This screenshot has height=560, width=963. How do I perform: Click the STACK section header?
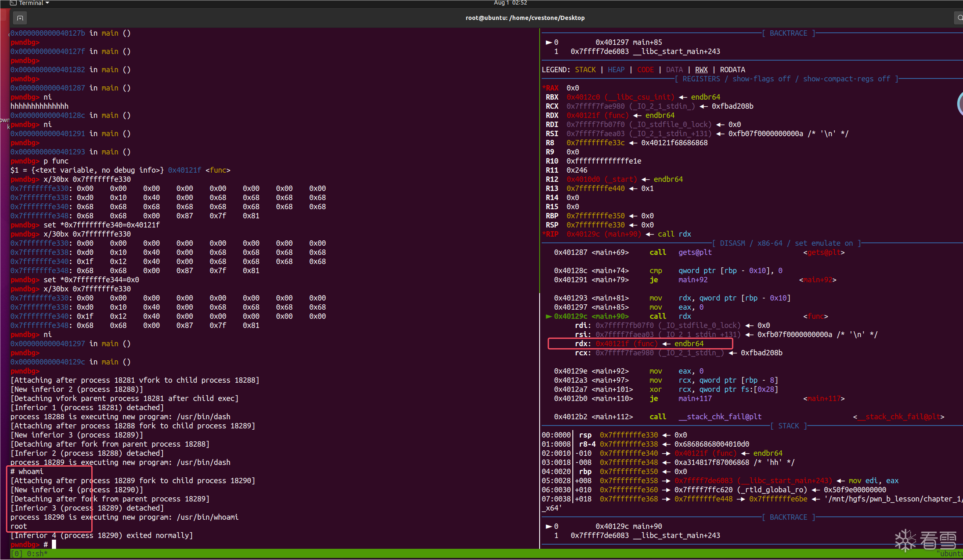[x=788, y=426]
